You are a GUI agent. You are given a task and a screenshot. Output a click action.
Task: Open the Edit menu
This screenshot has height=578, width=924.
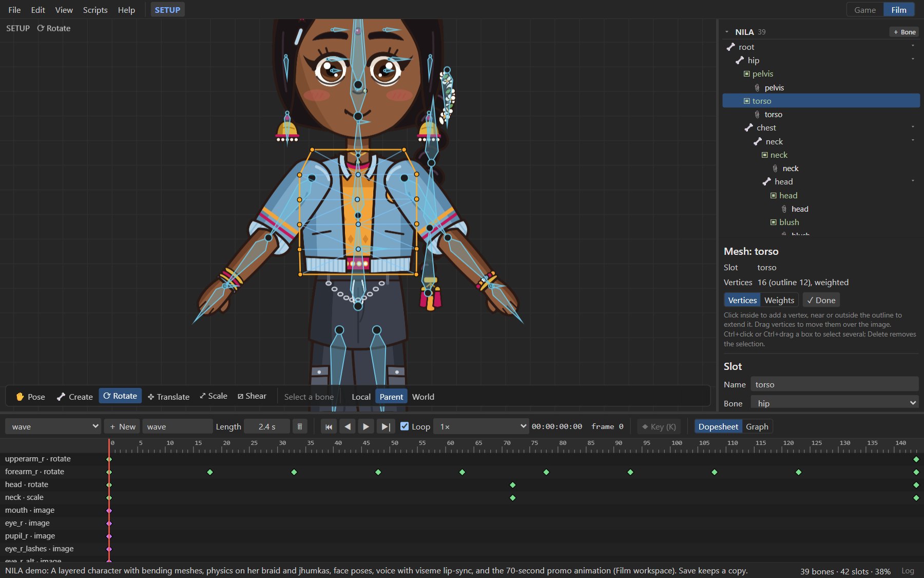(x=38, y=10)
